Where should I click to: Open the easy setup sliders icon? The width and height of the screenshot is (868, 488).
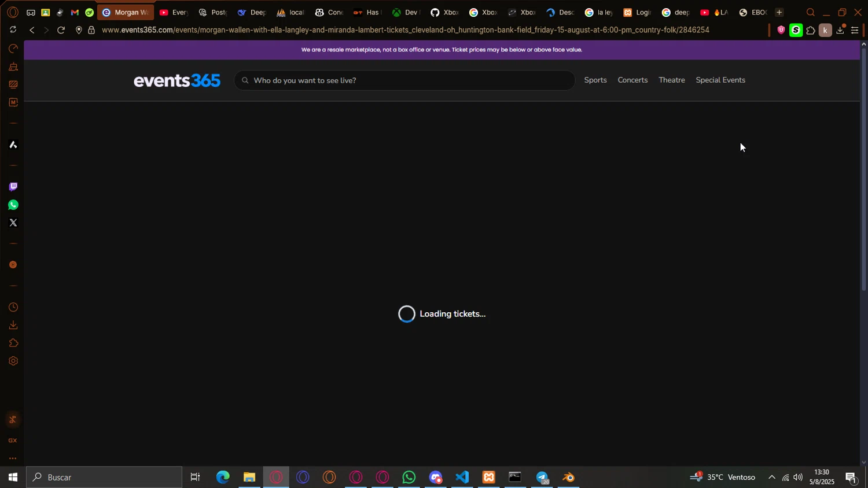click(855, 30)
